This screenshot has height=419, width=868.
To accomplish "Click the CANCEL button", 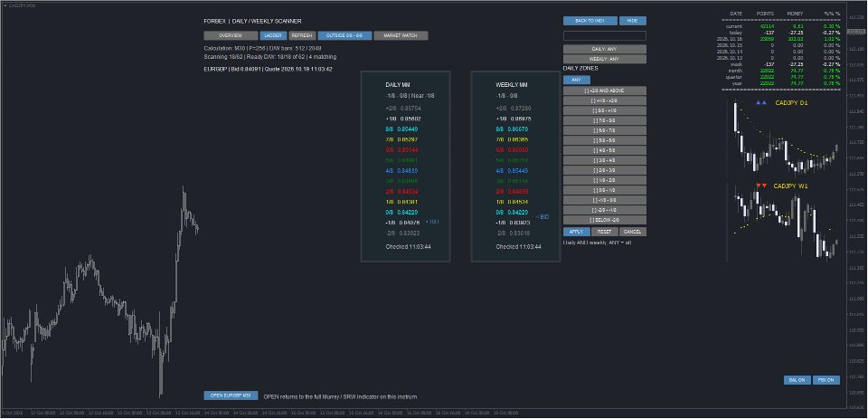I will click(x=633, y=232).
